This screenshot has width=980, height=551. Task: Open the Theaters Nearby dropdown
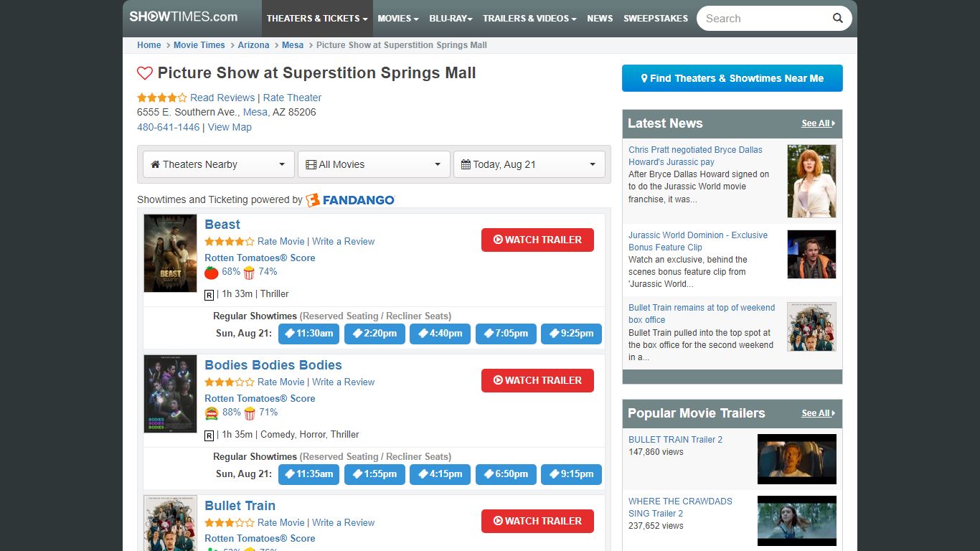click(x=219, y=164)
